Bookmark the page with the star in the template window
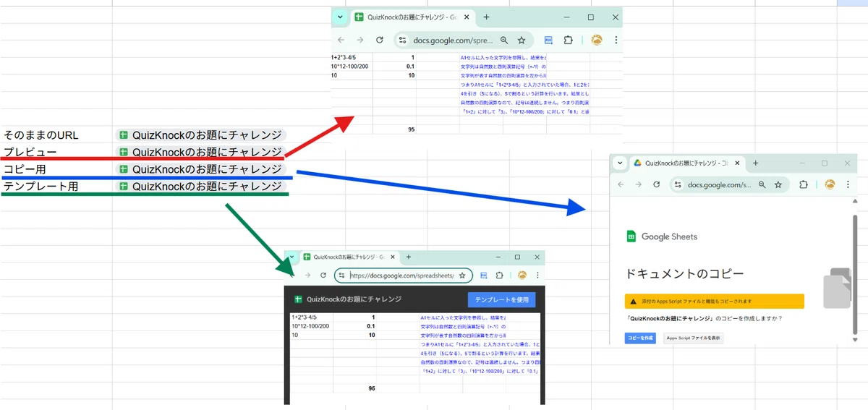 [462, 276]
